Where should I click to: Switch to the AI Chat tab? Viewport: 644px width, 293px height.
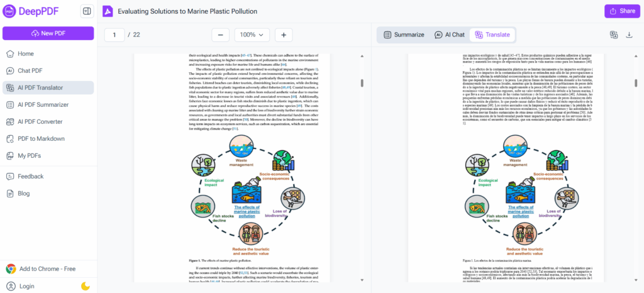(x=449, y=35)
